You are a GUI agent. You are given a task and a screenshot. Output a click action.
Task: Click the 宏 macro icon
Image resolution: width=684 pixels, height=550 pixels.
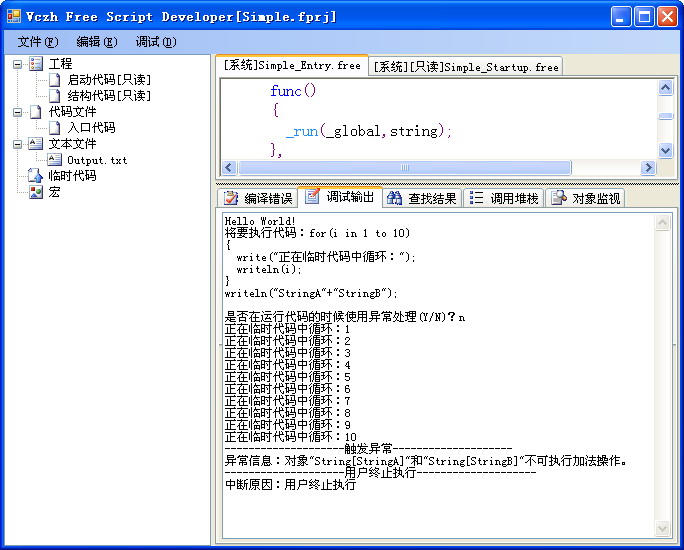(x=36, y=192)
